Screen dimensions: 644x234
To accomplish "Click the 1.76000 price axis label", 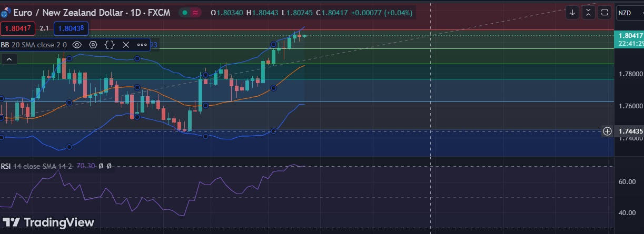I will tap(630, 106).
